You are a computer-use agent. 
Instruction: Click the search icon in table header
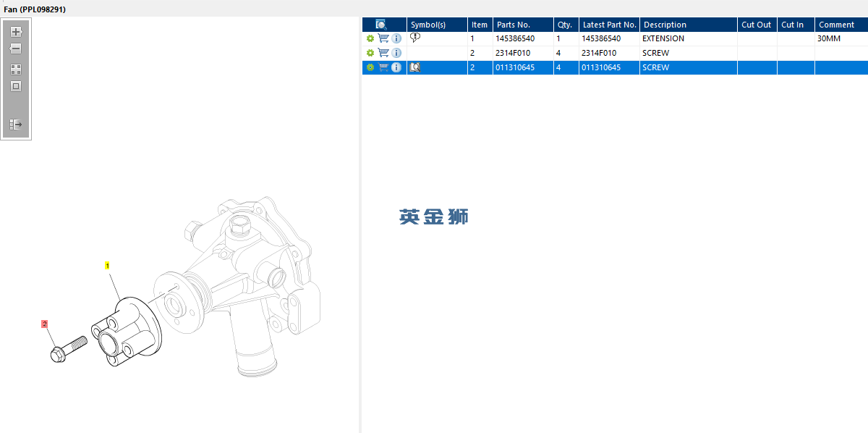click(x=381, y=25)
